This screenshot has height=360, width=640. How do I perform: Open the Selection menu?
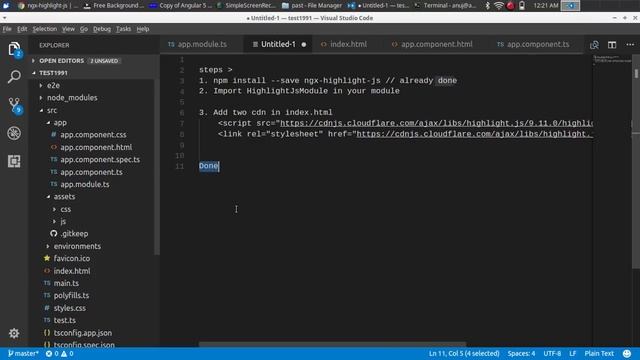pyautogui.click(x=44, y=29)
